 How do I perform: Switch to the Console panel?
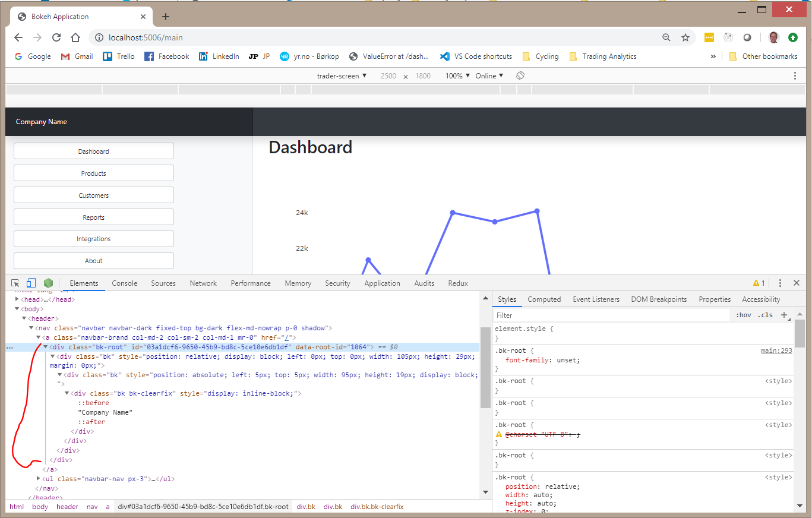point(124,283)
